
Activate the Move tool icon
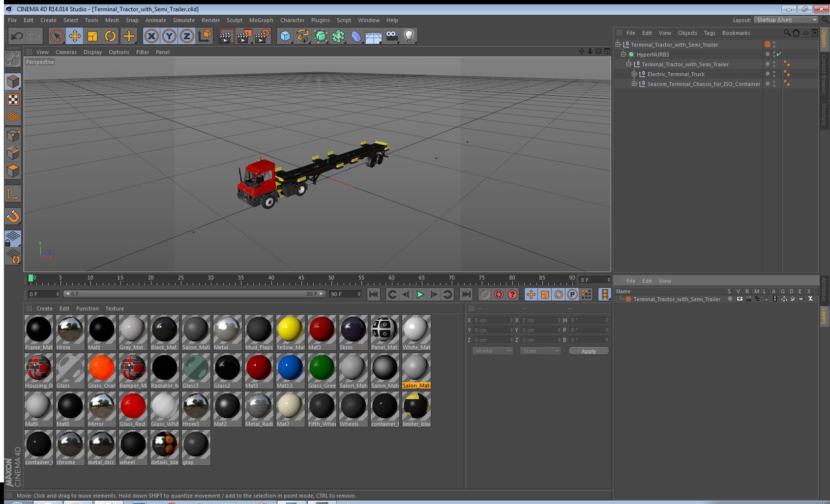(75, 36)
